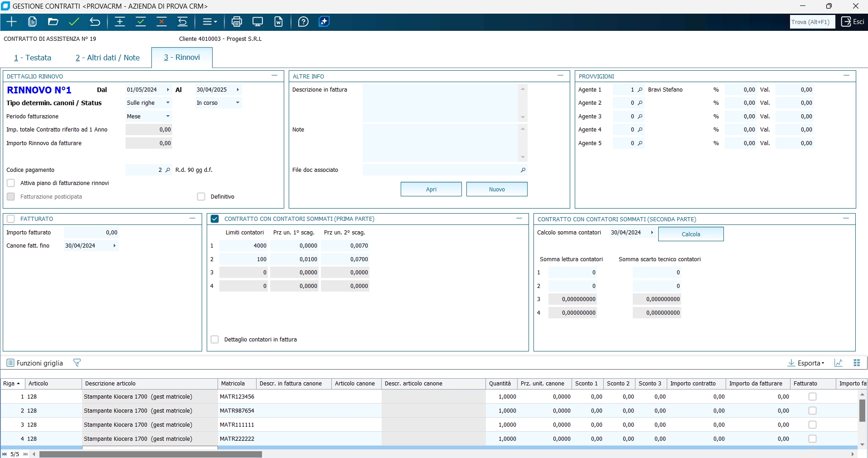Expand the In corso status dropdown

(x=238, y=103)
